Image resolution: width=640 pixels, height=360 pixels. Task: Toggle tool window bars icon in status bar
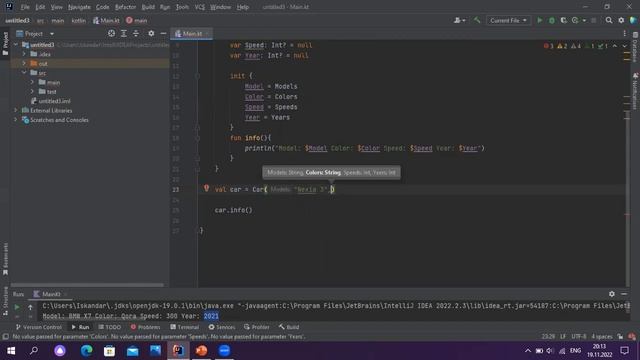tap(5, 337)
